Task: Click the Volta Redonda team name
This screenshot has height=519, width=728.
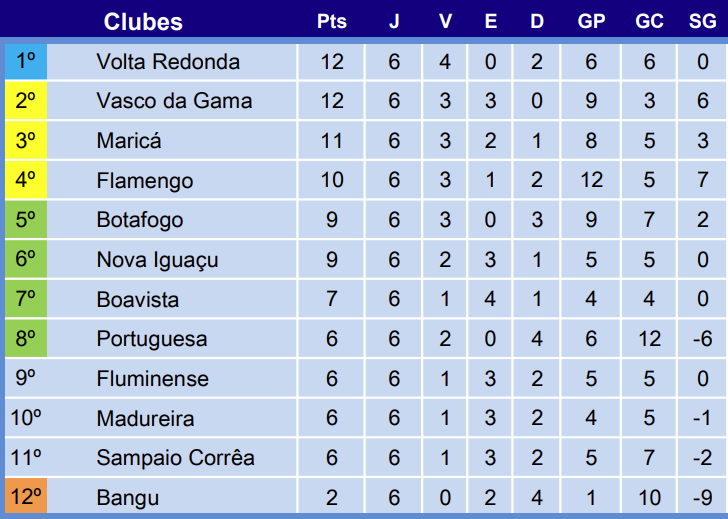Action: coord(168,62)
